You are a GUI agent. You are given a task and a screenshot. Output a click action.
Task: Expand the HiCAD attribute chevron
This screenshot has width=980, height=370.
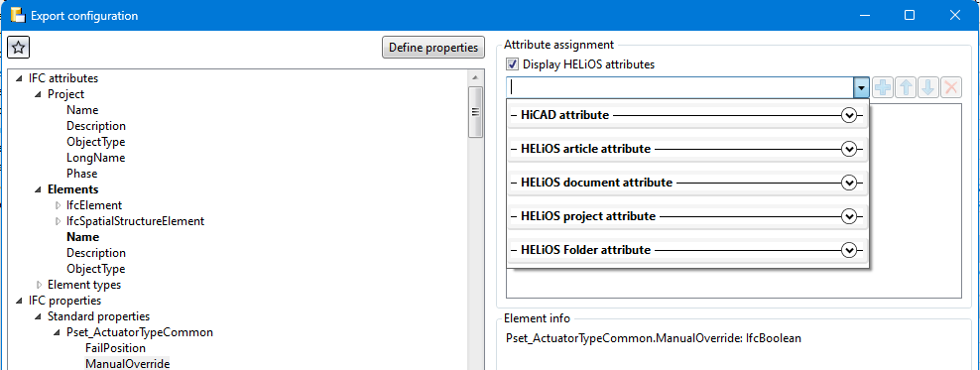[x=849, y=116]
